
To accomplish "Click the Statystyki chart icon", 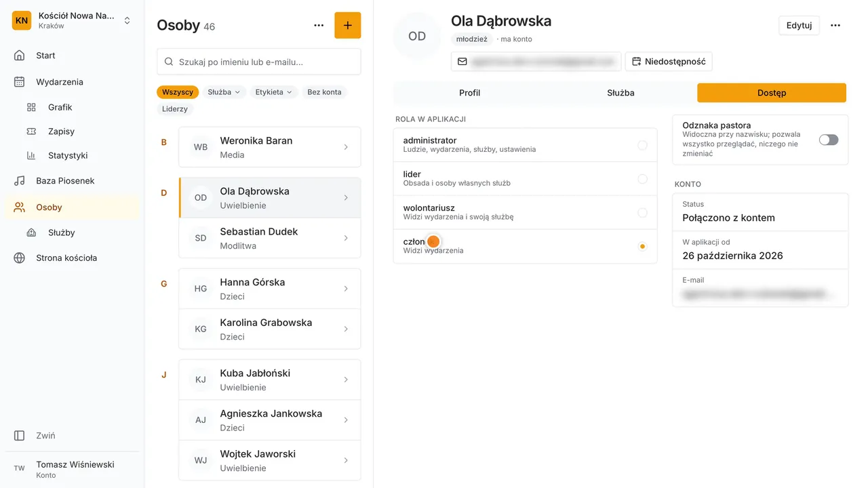I will click(31, 155).
